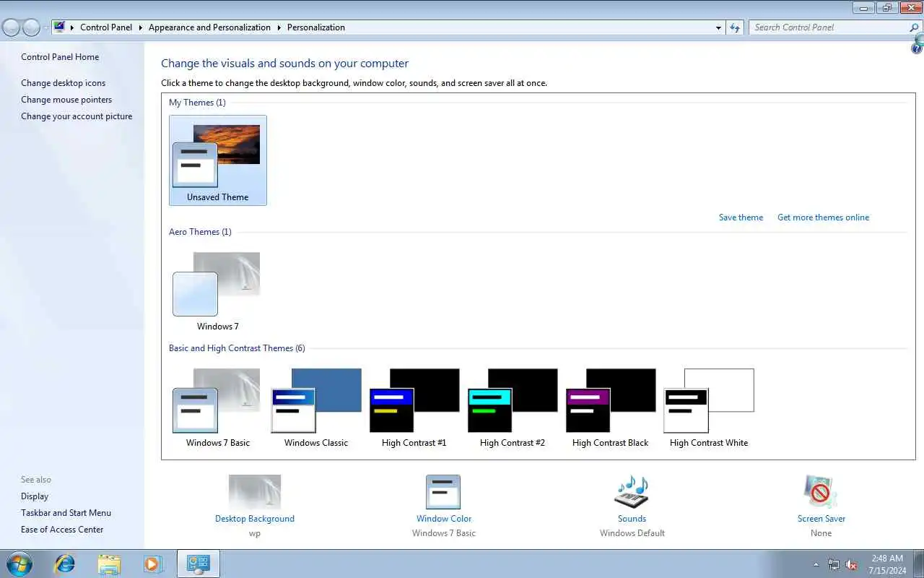Open the address bar history dropdown
This screenshot has height=578, width=924.
[x=718, y=27]
